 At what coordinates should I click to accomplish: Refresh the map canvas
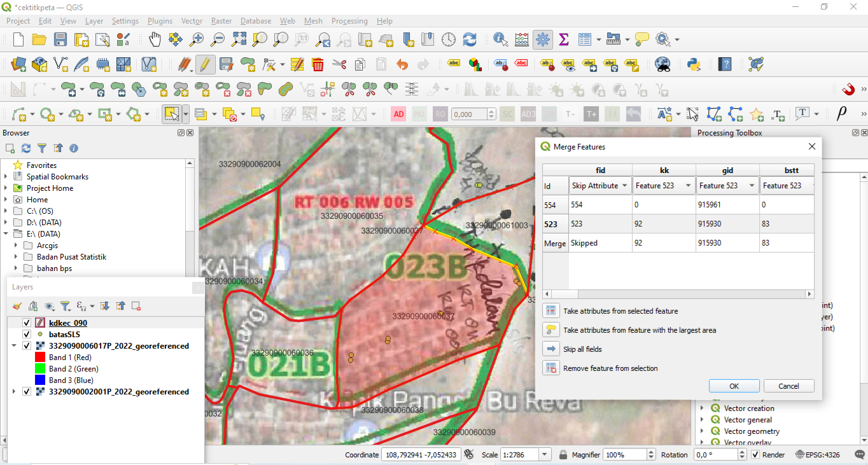point(470,39)
